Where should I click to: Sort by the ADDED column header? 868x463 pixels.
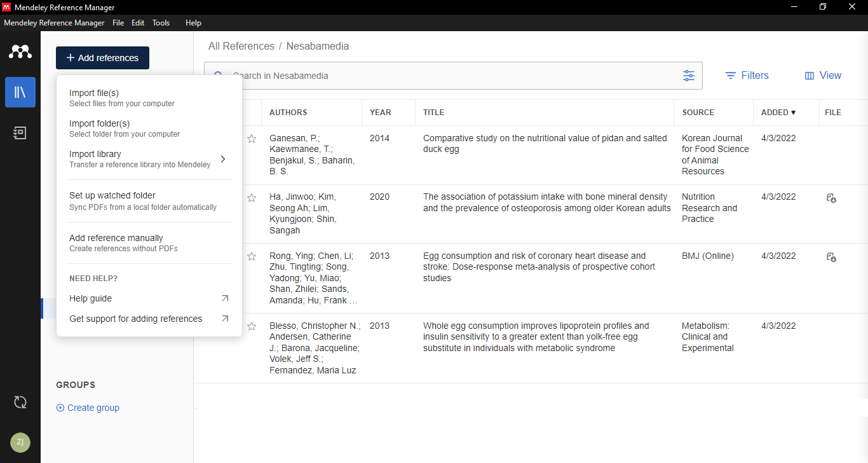(778, 113)
